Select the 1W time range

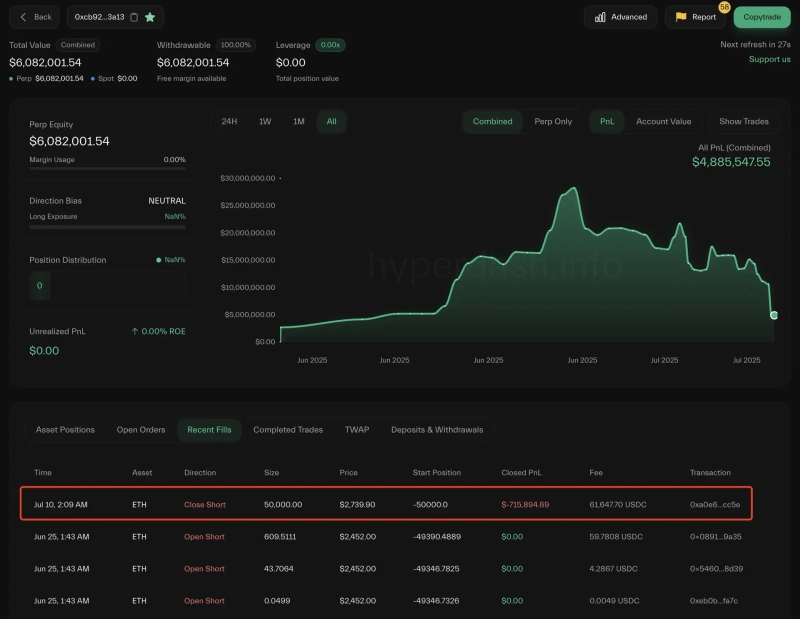tap(265, 121)
